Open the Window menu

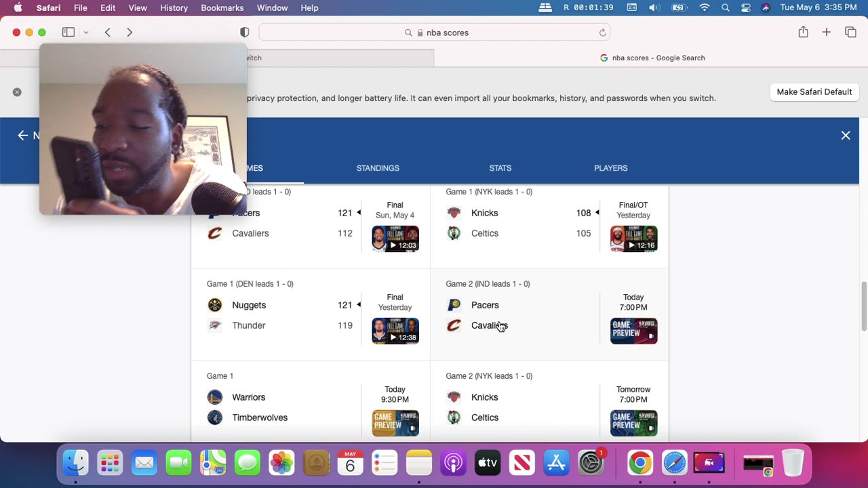point(272,7)
